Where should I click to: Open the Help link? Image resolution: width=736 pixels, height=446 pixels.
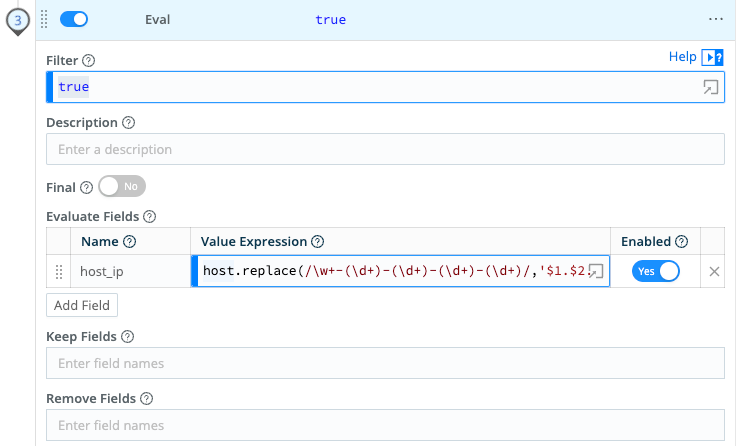(x=682, y=57)
